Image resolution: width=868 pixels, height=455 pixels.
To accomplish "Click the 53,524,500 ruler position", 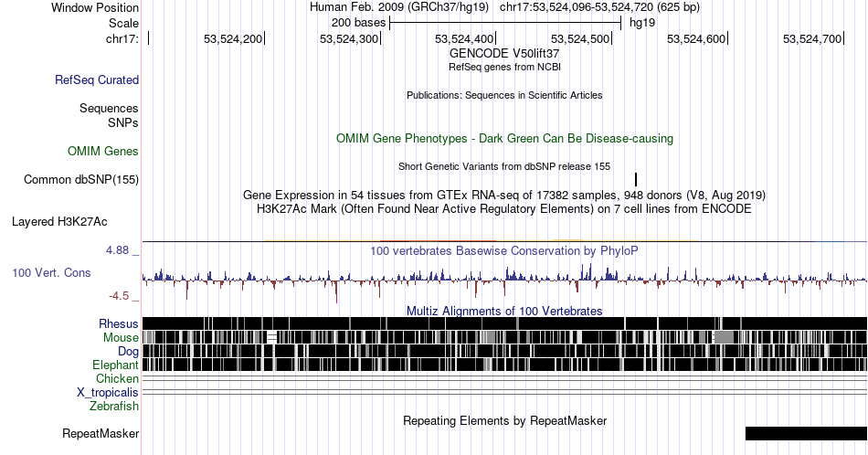I will tap(580, 38).
